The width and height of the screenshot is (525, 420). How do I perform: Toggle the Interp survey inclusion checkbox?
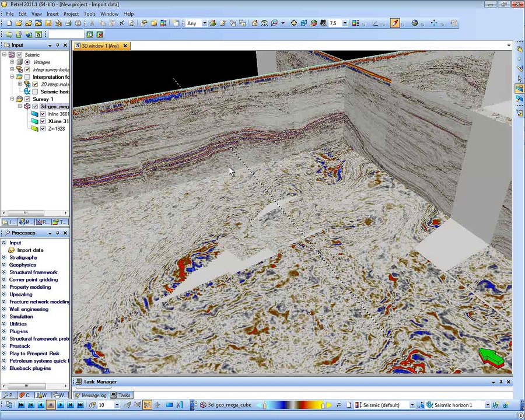click(x=27, y=69)
